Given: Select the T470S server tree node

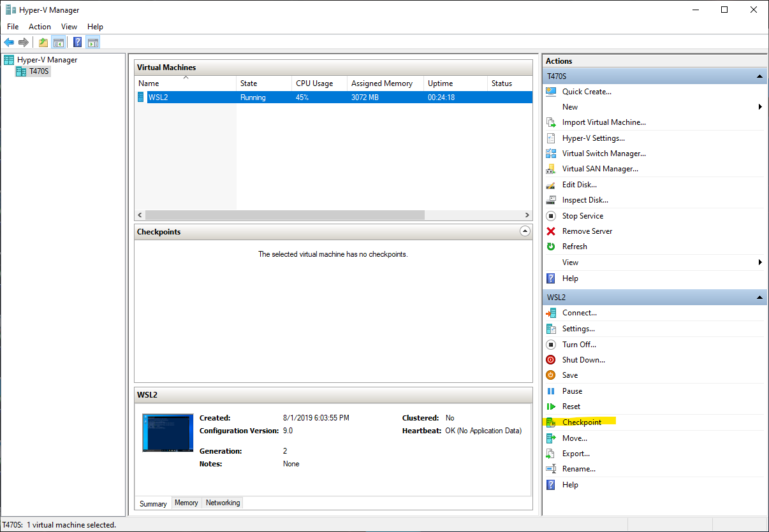Looking at the screenshot, I should [39, 71].
